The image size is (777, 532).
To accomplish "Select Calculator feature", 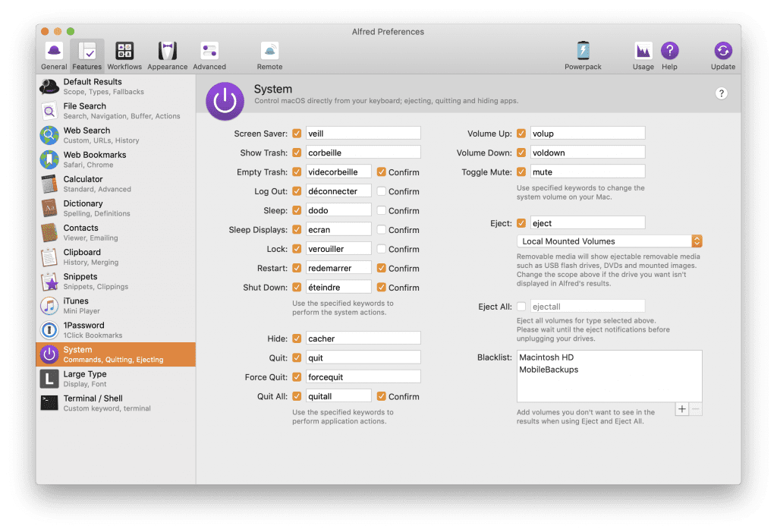I will click(116, 184).
